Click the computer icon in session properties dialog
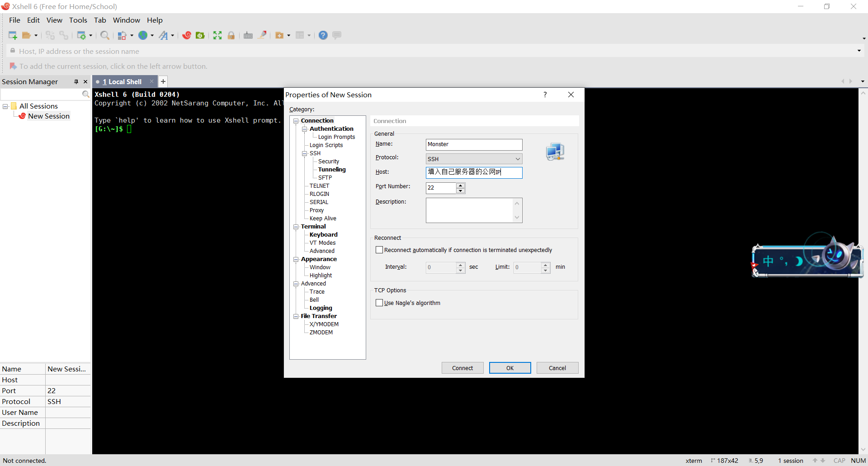Image resolution: width=868 pixels, height=466 pixels. tap(555, 152)
